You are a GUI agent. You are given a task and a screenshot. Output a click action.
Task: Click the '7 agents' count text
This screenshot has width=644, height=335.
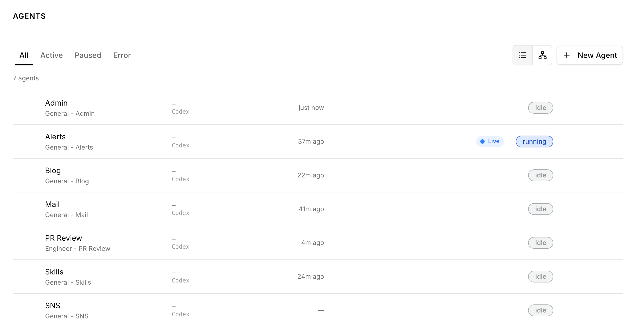[x=26, y=78]
